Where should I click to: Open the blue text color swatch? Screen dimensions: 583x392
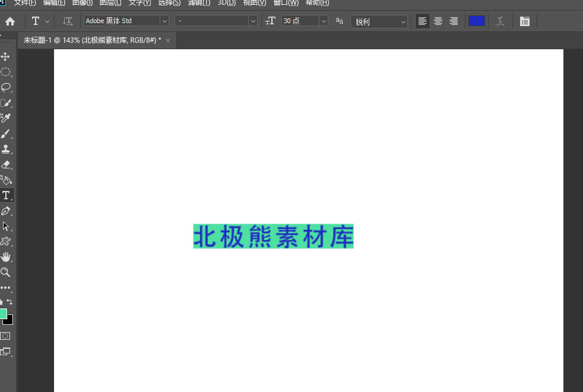click(x=476, y=21)
